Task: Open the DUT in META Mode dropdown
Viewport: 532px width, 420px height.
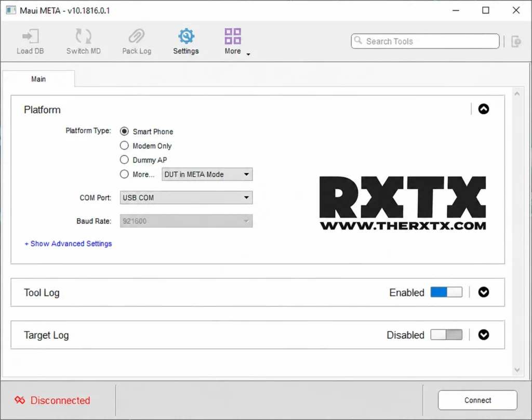Action: point(207,175)
